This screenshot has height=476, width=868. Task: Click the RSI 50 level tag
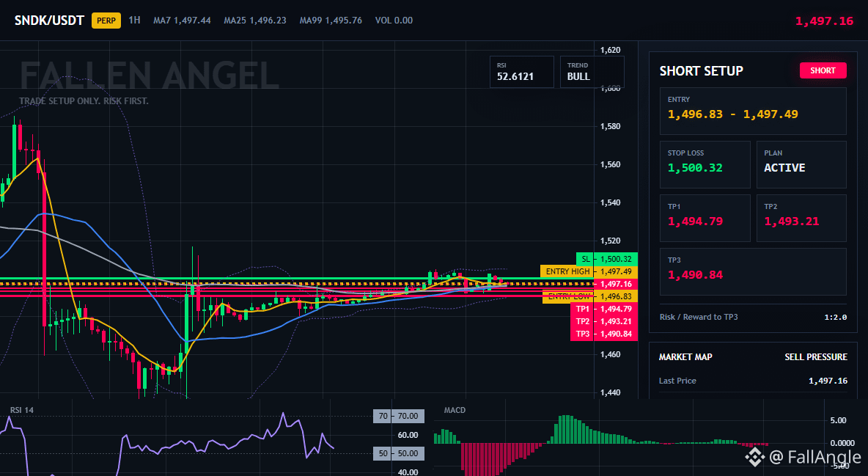(x=399, y=453)
